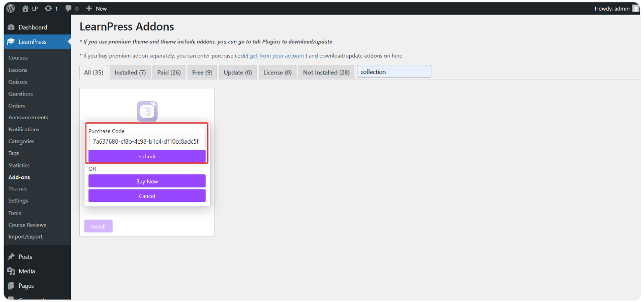
Task: Switch to the Paid (26) tab
Action: [169, 72]
